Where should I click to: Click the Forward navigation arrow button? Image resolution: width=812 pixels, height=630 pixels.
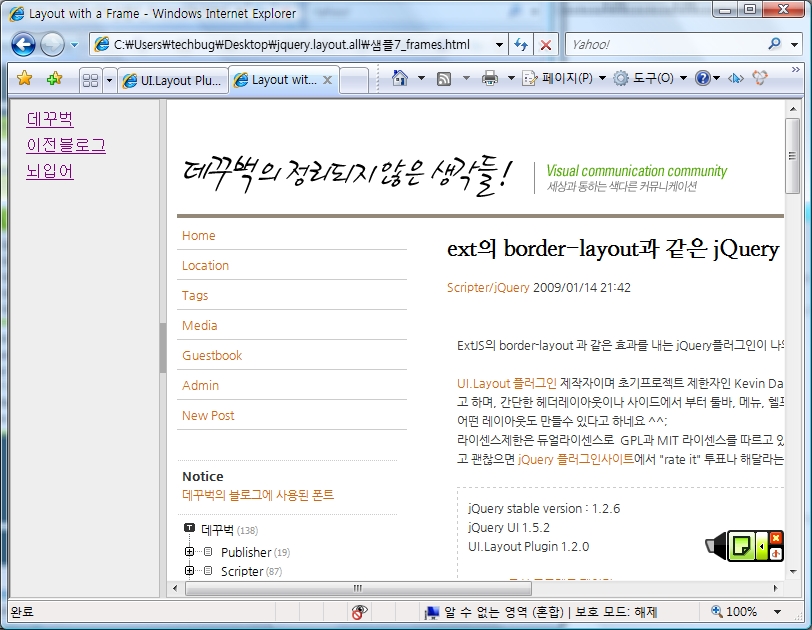pyautogui.click(x=52, y=45)
